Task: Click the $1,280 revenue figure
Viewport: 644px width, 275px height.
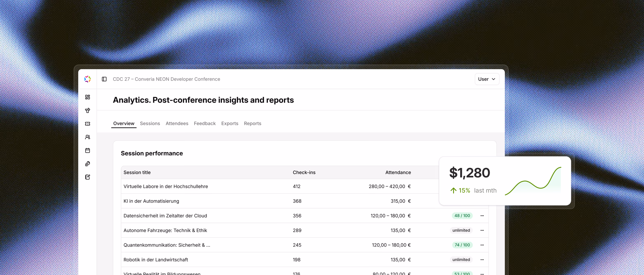Action: point(469,173)
